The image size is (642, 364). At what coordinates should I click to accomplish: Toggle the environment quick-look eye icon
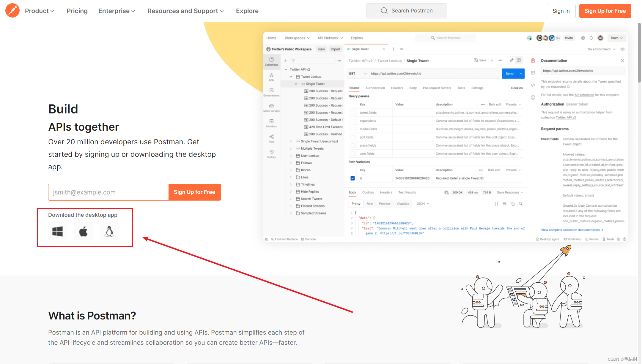coord(622,49)
